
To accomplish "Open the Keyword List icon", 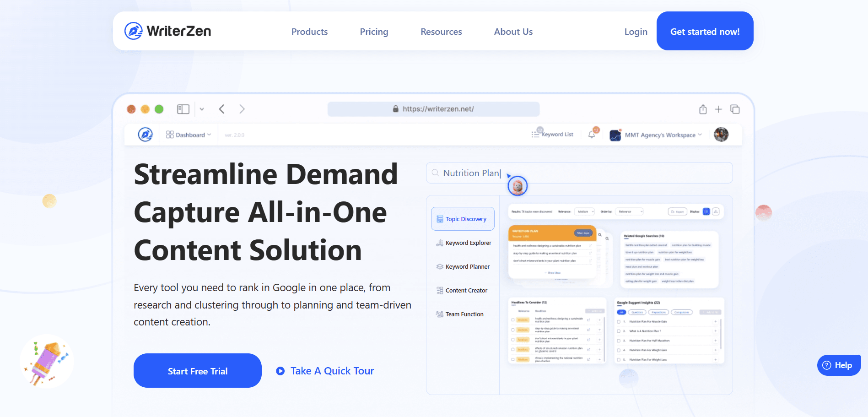I will 535,134.
